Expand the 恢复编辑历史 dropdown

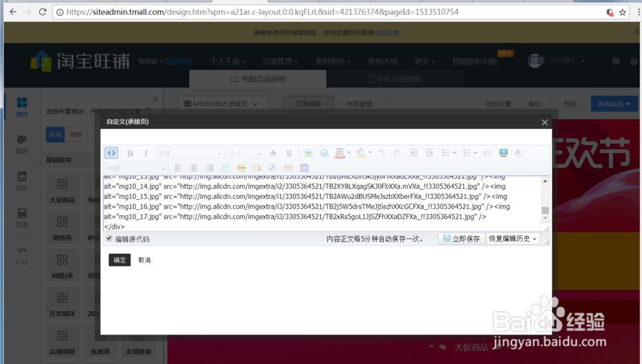513,238
